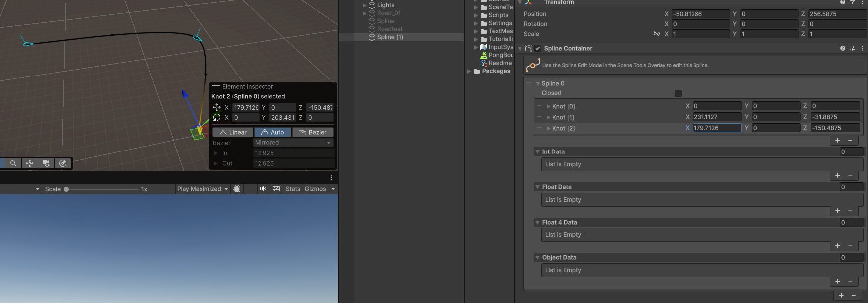Set knot tangent mode to Linear
The height and width of the screenshot is (303, 868).
point(233,132)
